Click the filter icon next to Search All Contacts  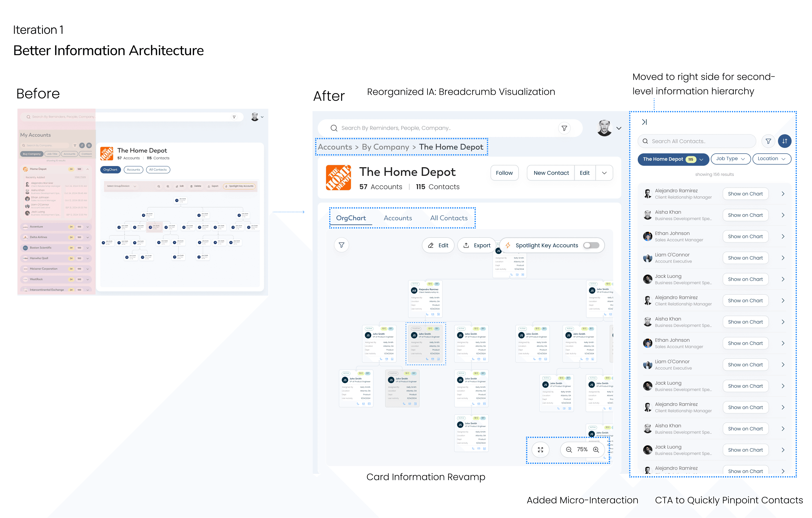768,141
